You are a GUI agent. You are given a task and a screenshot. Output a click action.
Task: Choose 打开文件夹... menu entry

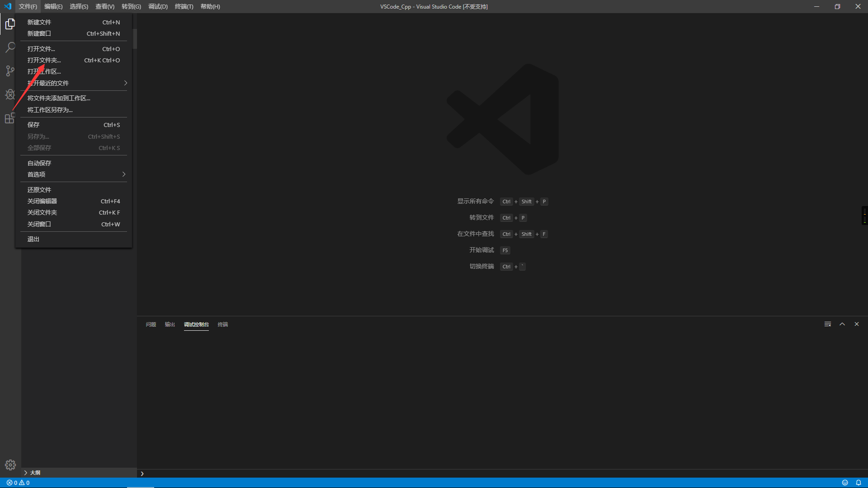(x=74, y=60)
